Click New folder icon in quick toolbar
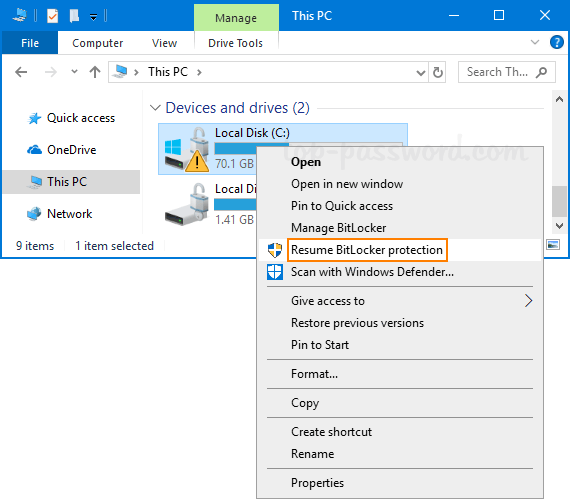This screenshot has height=499, width=570. pyautogui.click(x=74, y=16)
